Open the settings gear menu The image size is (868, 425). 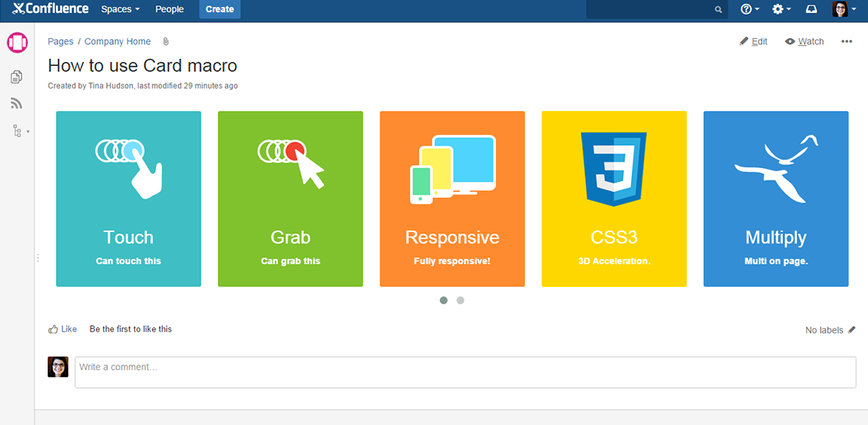click(781, 9)
